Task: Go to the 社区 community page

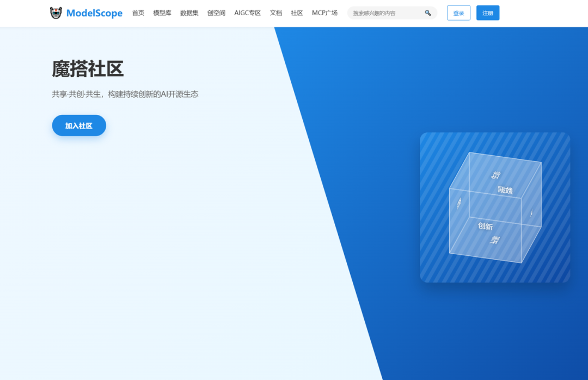Action: (x=296, y=13)
